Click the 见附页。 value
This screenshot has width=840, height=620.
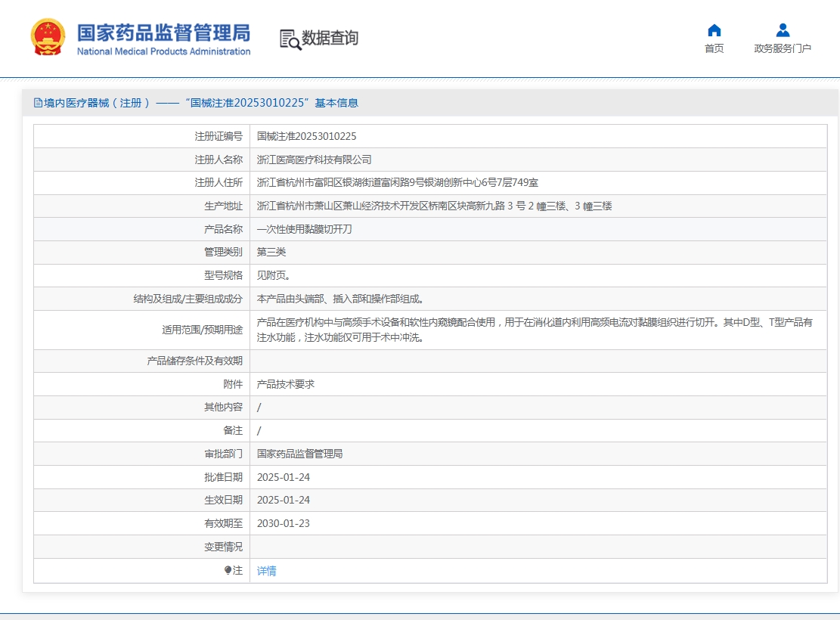click(273, 275)
